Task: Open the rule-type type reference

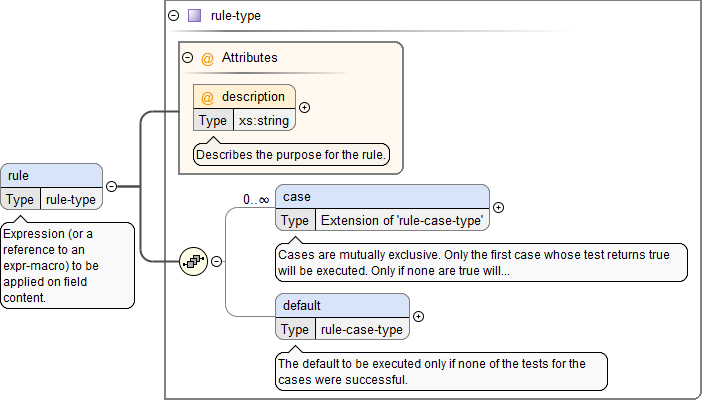Action: coord(71,199)
